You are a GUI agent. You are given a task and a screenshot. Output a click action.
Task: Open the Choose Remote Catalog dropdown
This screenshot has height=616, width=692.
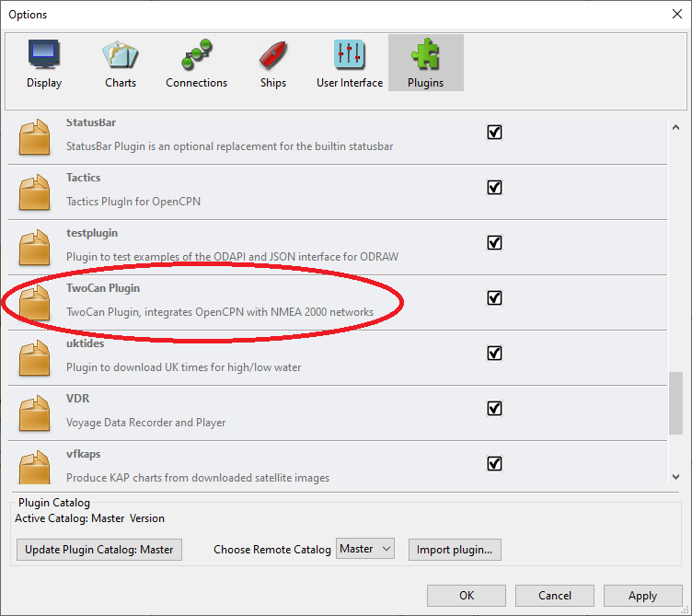pos(365,549)
